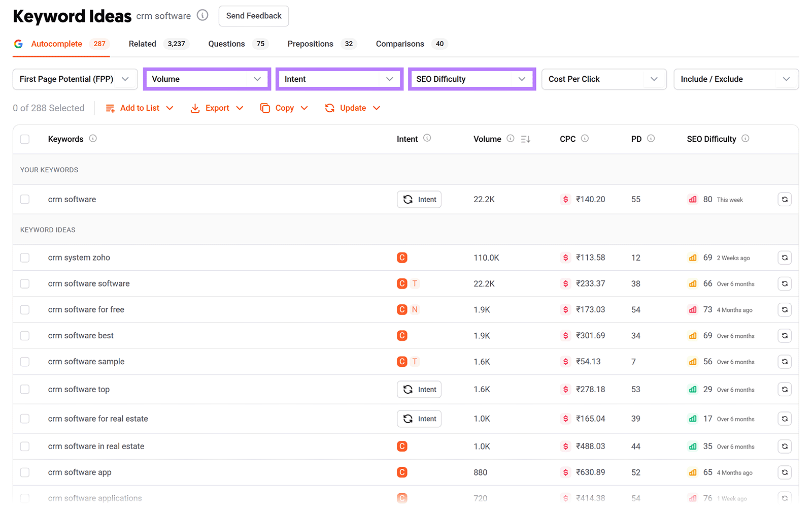Check the select-all checkbox in the table header
This screenshot has height=509, width=812.
pos(24,139)
